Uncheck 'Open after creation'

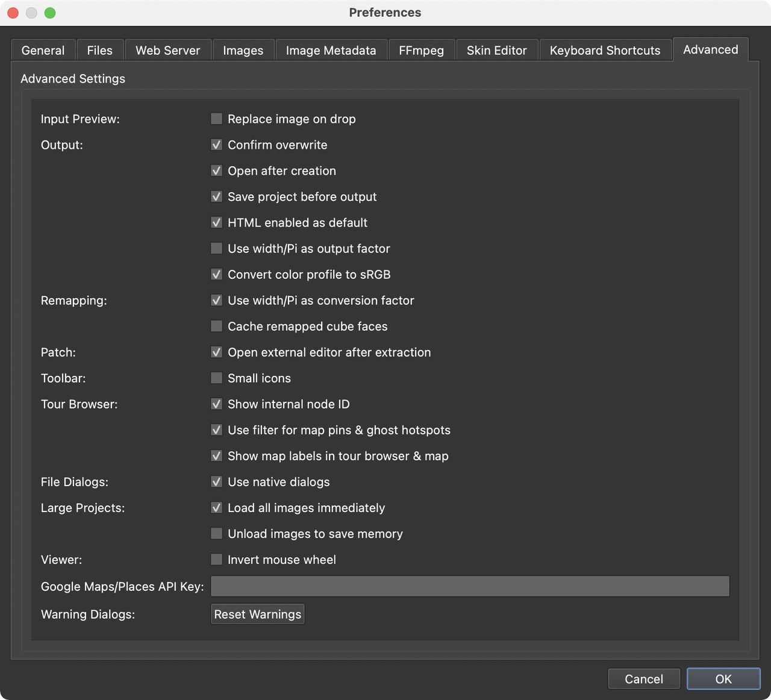(216, 170)
